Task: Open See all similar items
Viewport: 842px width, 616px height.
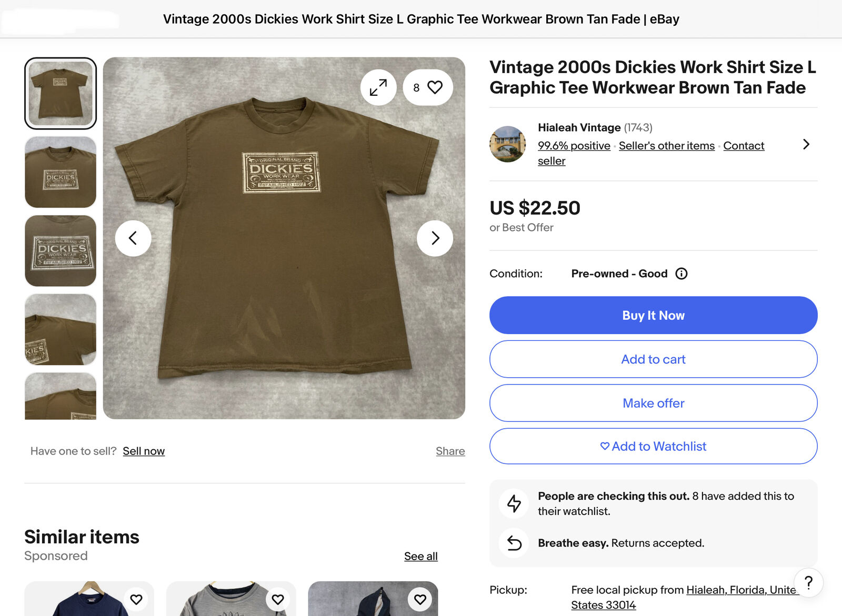Action: [420, 556]
